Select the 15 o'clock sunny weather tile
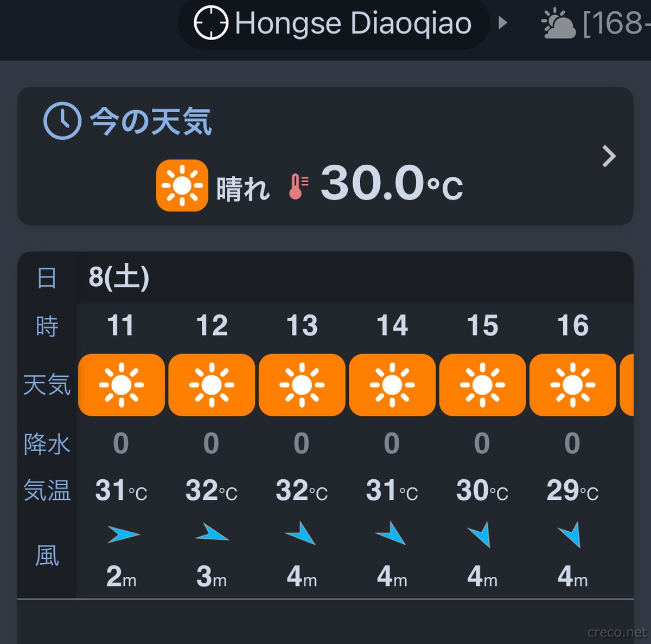Screen dimensions: 651x644 pos(482,385)
